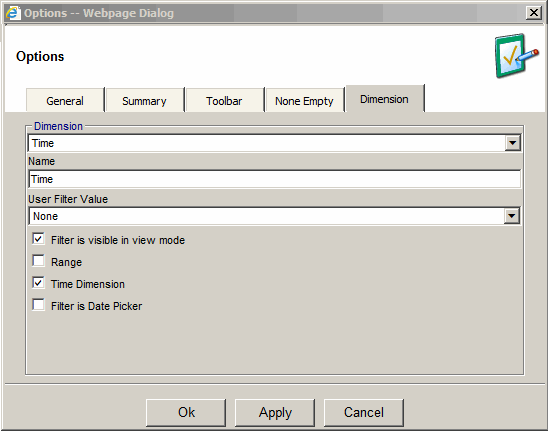Click the Apply button
This screenshot has width=548, height=431.
pyautogui.click(x=275, y=412)
